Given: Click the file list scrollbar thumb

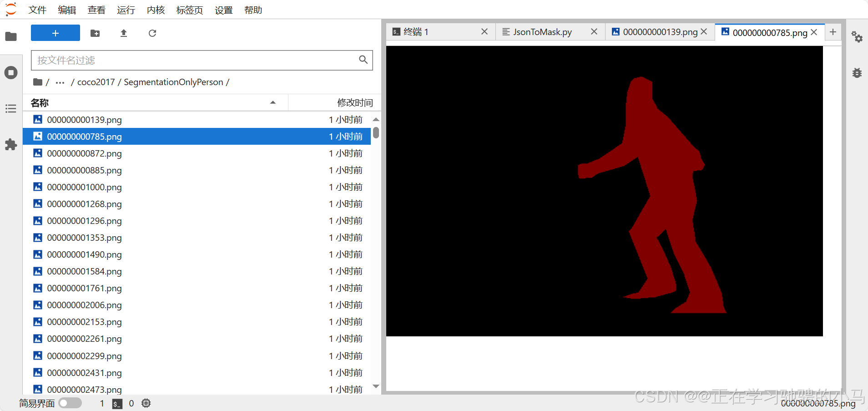Looking at the screenshot, I should (x=376, y=132).
